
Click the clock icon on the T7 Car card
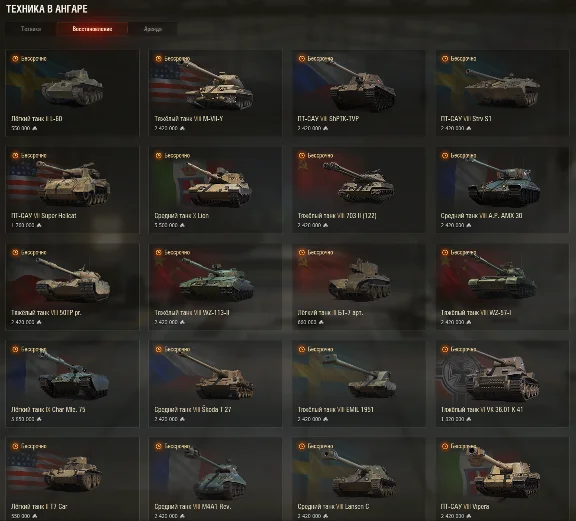(x=15, y=446)
